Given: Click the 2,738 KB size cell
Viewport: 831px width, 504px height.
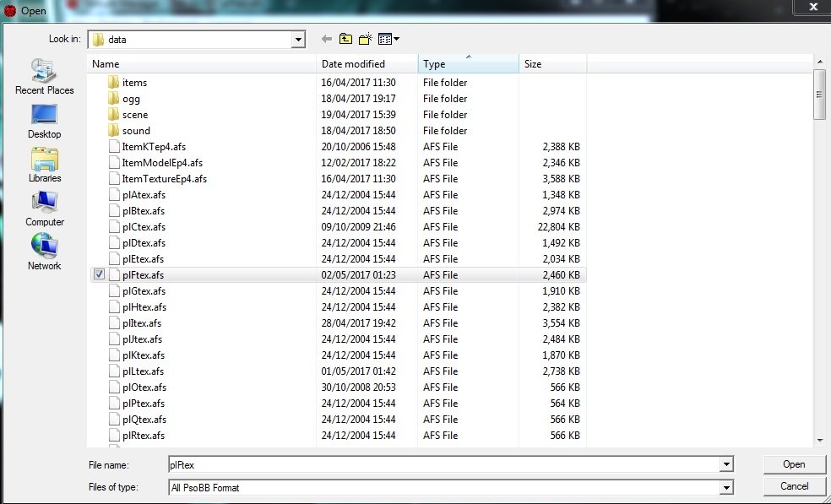Looking at the screenshot, I should click(x=561, y=371).
